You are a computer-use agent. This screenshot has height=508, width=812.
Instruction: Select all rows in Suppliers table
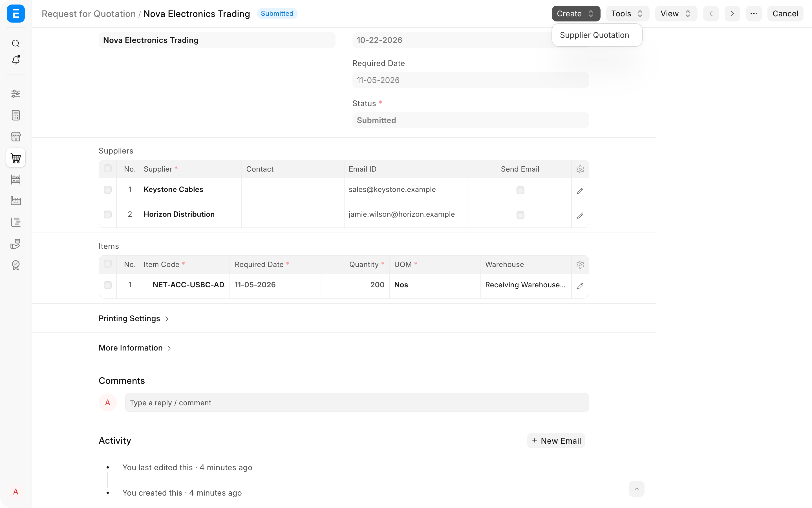108,168
